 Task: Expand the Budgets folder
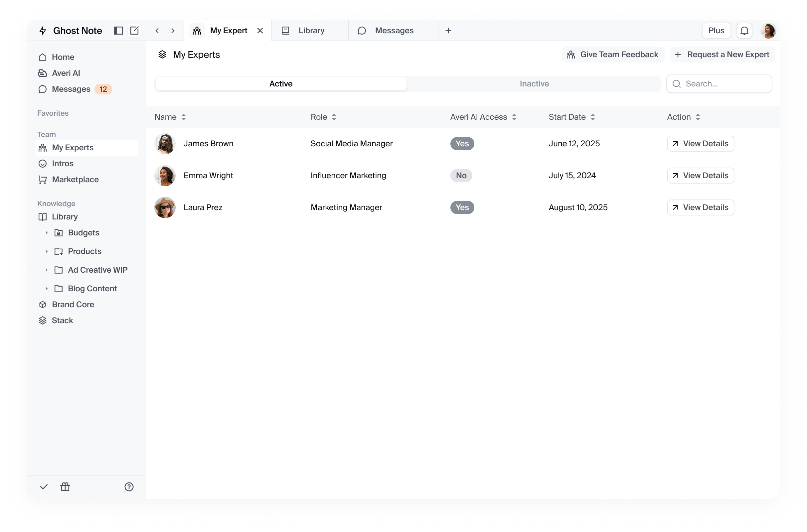coord(47,233)
